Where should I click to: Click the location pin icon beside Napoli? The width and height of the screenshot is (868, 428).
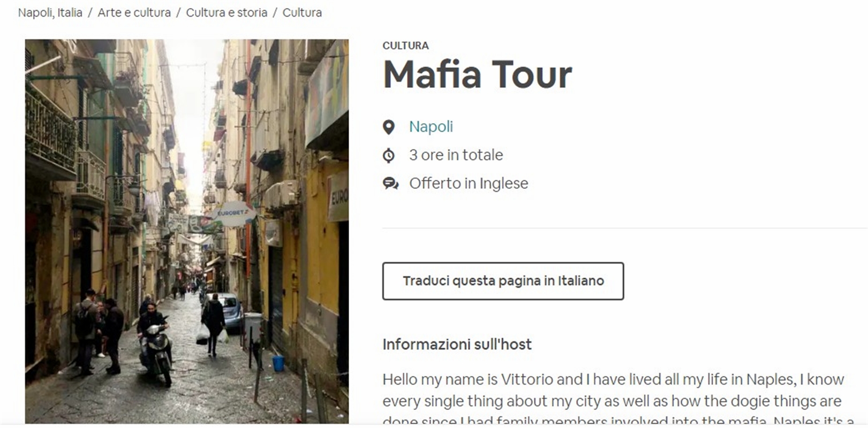pyautogui.click(x=389, y=127)
